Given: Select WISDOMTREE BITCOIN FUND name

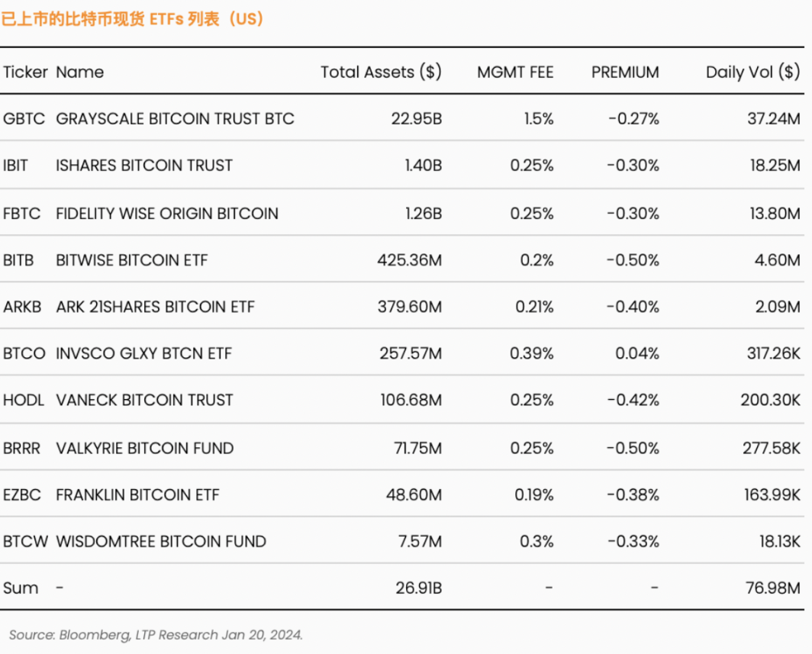Looking at the screenshot, I should [x=161, y=541].
